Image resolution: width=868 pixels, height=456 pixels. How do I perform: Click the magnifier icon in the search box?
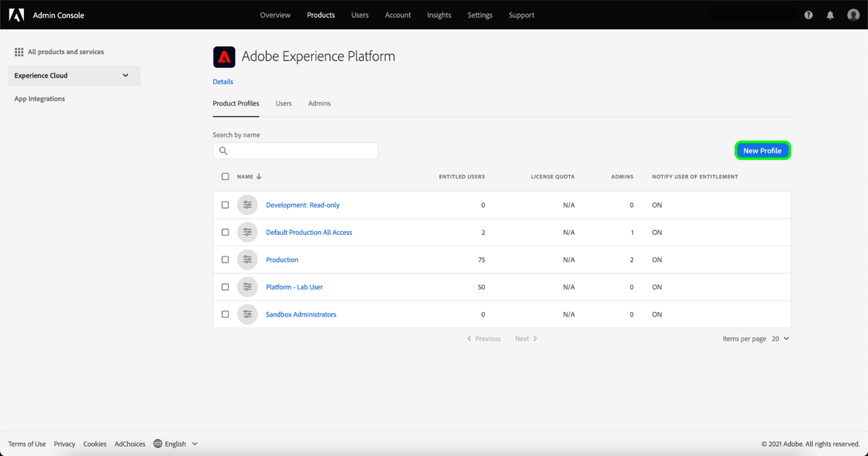pyautogui.click(x=223, y=150)
